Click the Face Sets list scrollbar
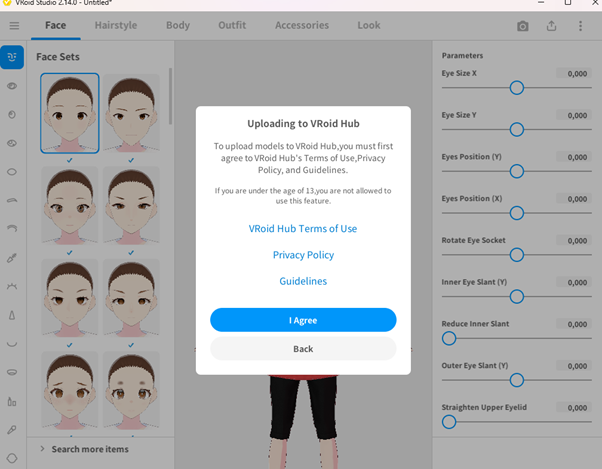Viewport: 602px width, 469px height. 170,96
